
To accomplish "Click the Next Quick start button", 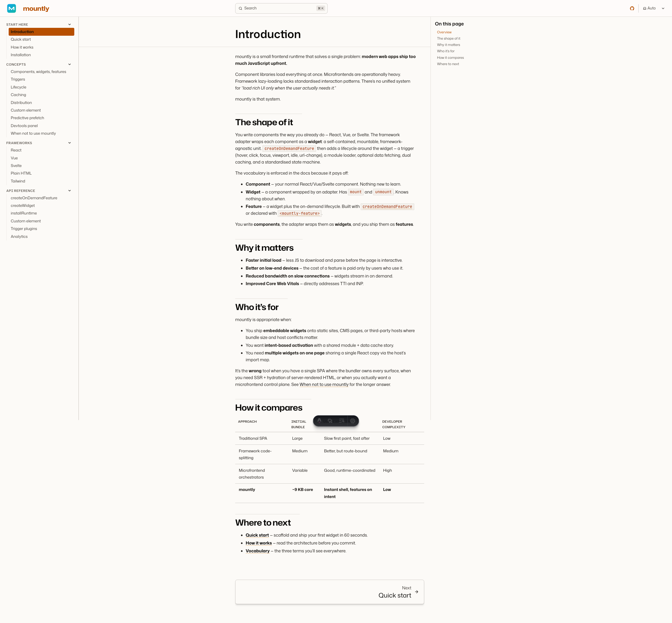I will point(330,592).
